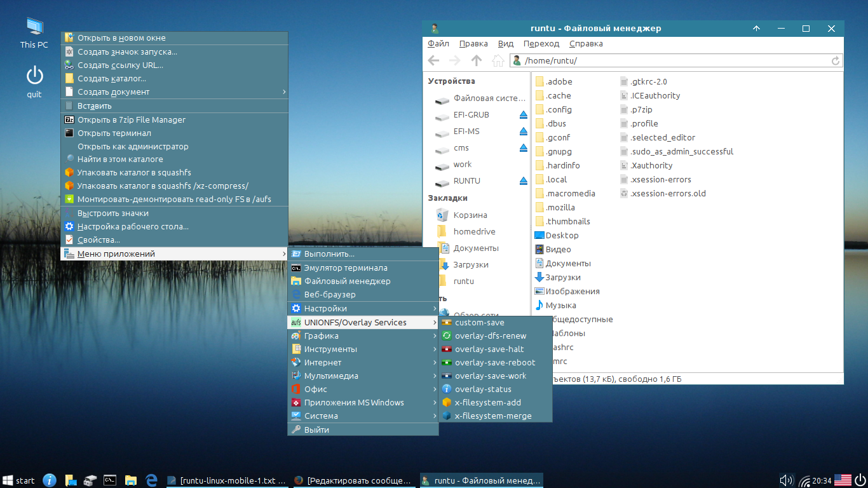Click the back arrow in file manager

pyautogui.click(x=433, y=60)
